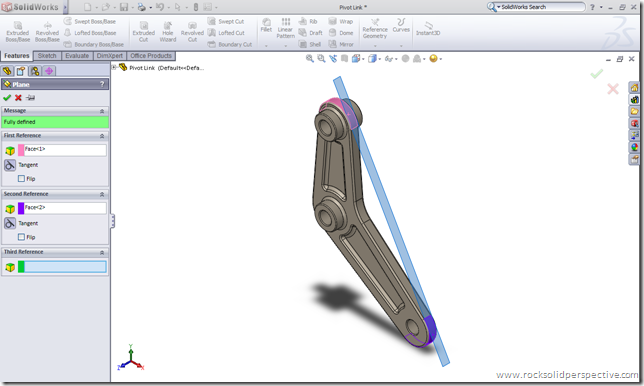Open Fillet dropdown arrow

pos(266,46)
